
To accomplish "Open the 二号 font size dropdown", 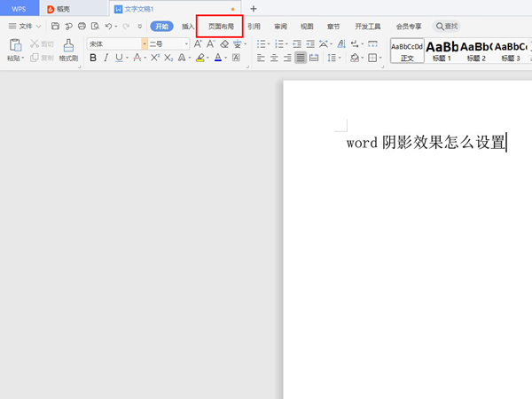I will click(x=168, y=43).
